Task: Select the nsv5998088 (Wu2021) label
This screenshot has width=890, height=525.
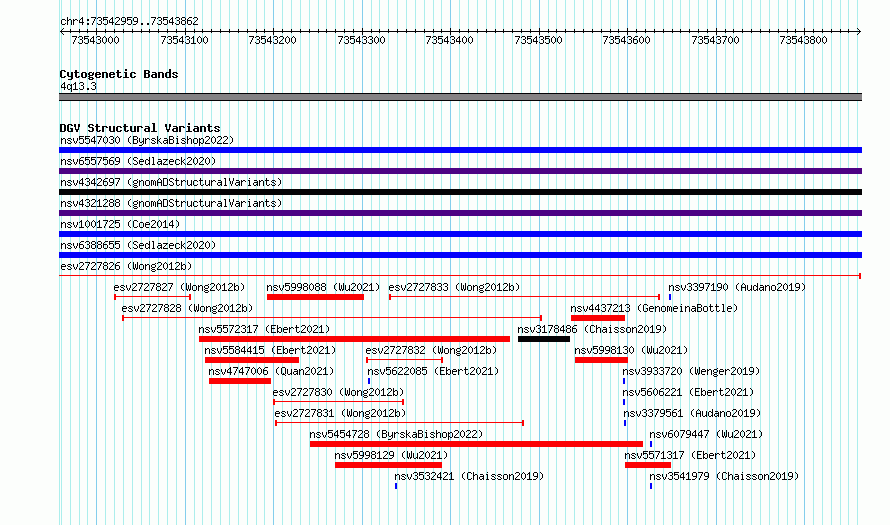Action: 323,287
